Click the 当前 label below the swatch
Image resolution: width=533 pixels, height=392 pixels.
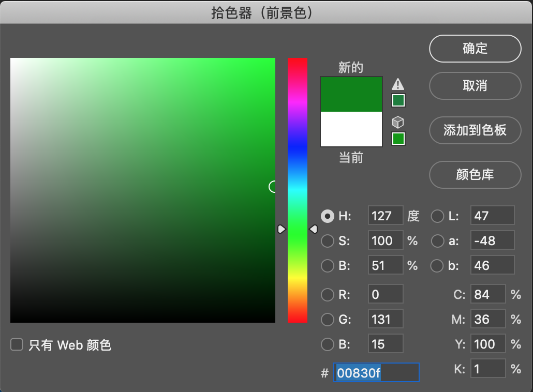[351, 158]
